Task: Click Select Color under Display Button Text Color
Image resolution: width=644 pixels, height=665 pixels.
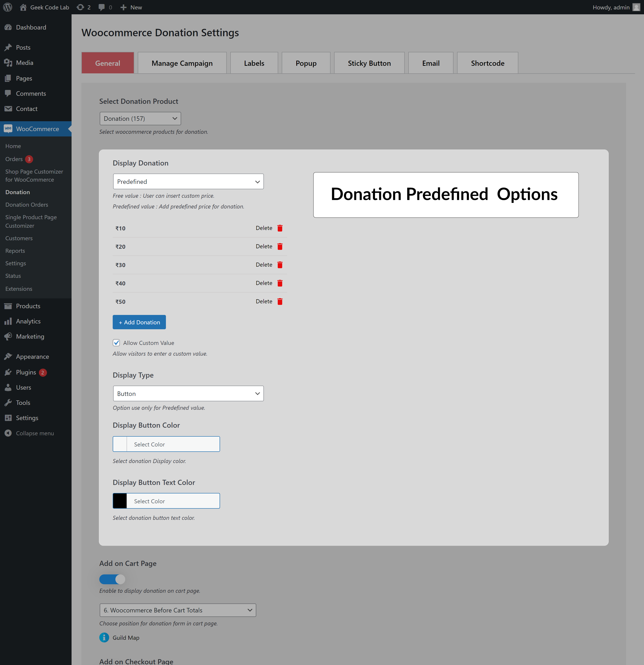Action: pyautogui.click(x=150, y=501)
